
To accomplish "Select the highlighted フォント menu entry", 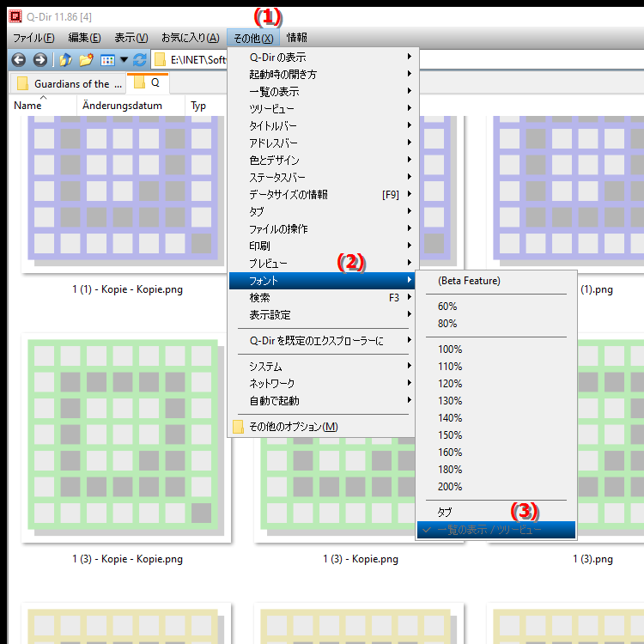I will [x=321, y=281].
